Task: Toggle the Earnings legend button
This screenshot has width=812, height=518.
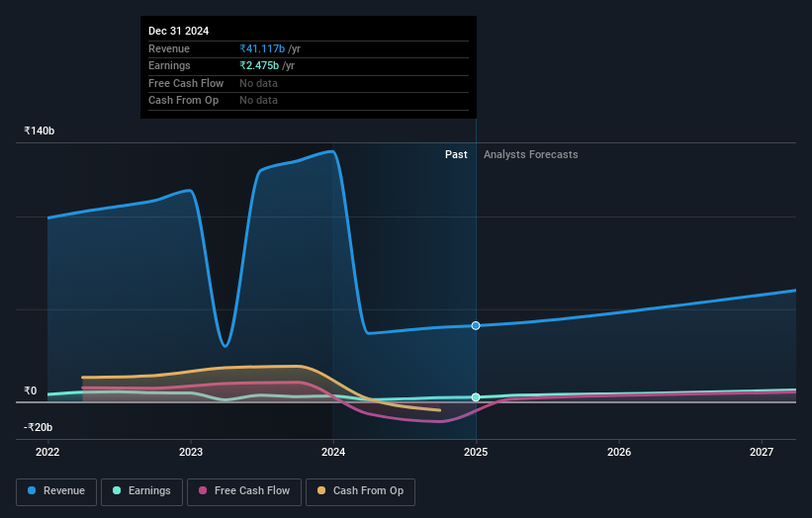Action: pos(141,491)
